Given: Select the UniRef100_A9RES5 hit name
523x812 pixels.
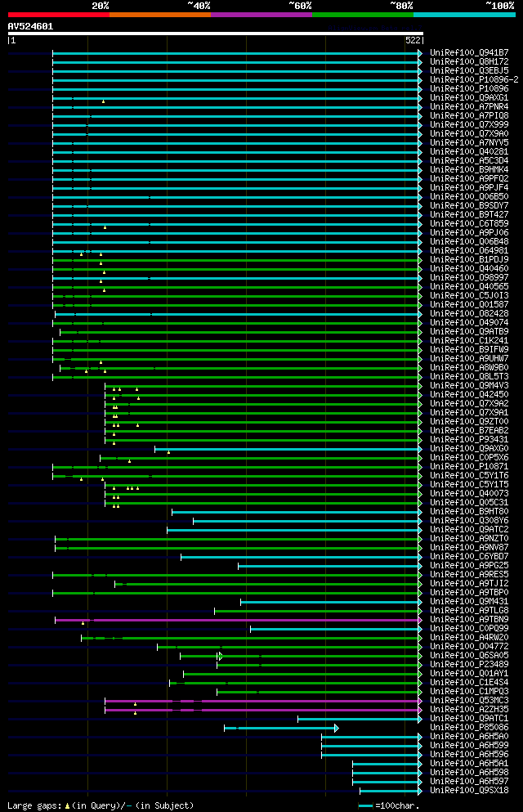Looking at the screenshot, I should click(469, 574).
